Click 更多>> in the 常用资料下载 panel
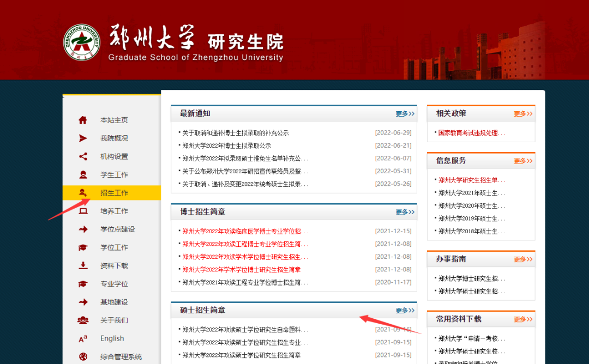Viewport: 589px width, 364px height. (x=523, y=319)
